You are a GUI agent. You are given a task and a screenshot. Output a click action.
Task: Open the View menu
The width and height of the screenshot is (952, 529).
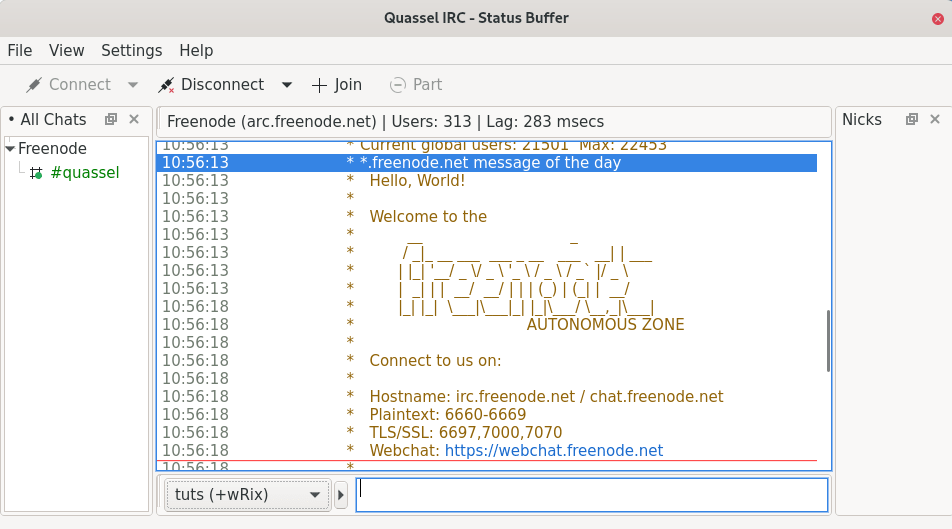coord(66,50)
